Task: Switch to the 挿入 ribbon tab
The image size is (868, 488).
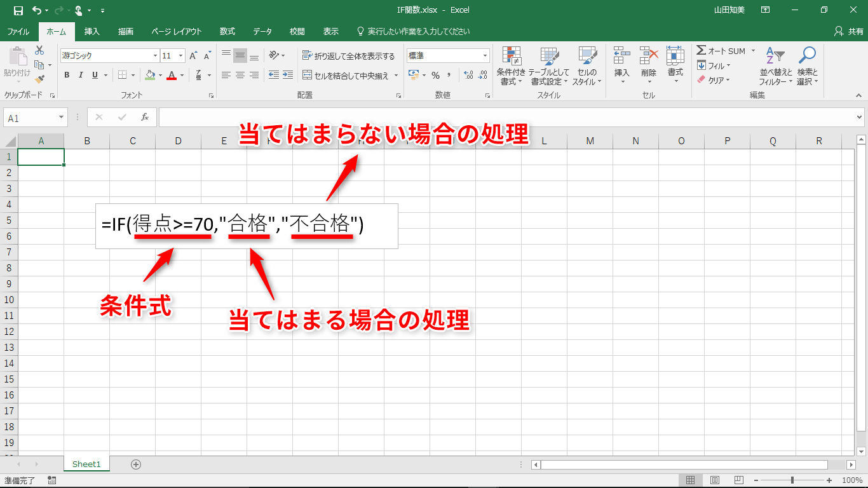Action: (92, 31)
